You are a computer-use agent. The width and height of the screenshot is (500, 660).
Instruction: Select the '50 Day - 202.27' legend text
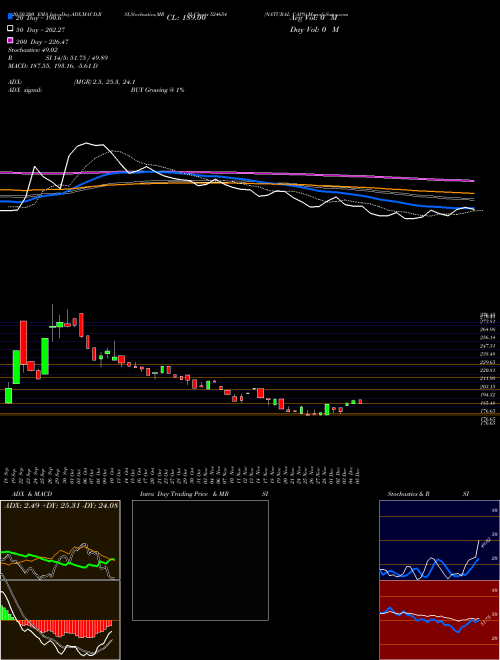(x=40, y=29)
